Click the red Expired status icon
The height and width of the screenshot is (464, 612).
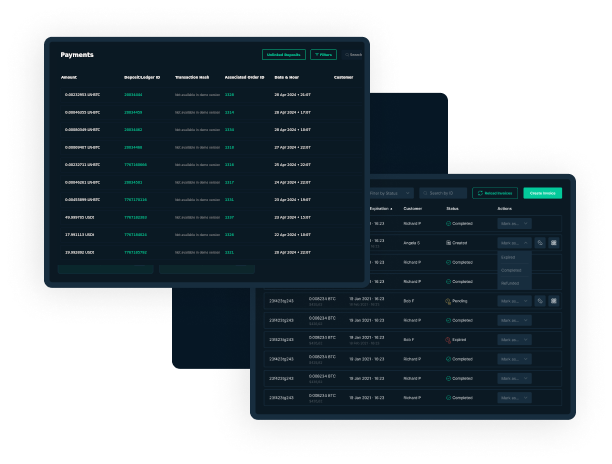[448, 340]
